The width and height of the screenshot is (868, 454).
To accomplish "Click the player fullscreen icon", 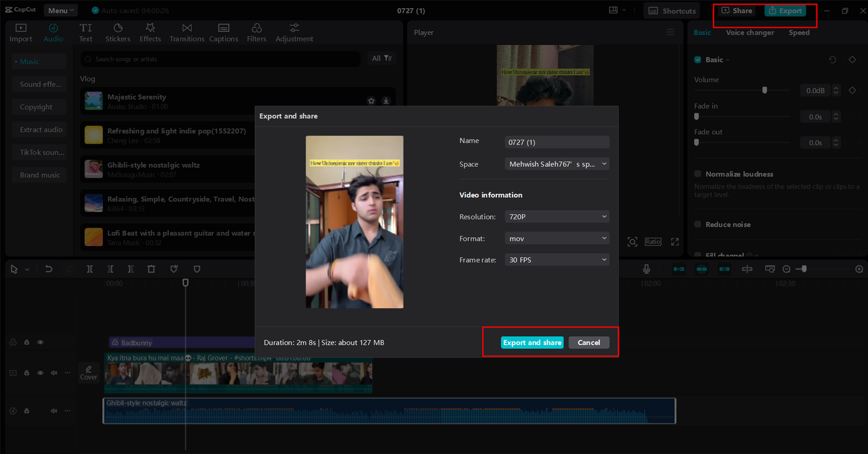I will tap(675, 242).
